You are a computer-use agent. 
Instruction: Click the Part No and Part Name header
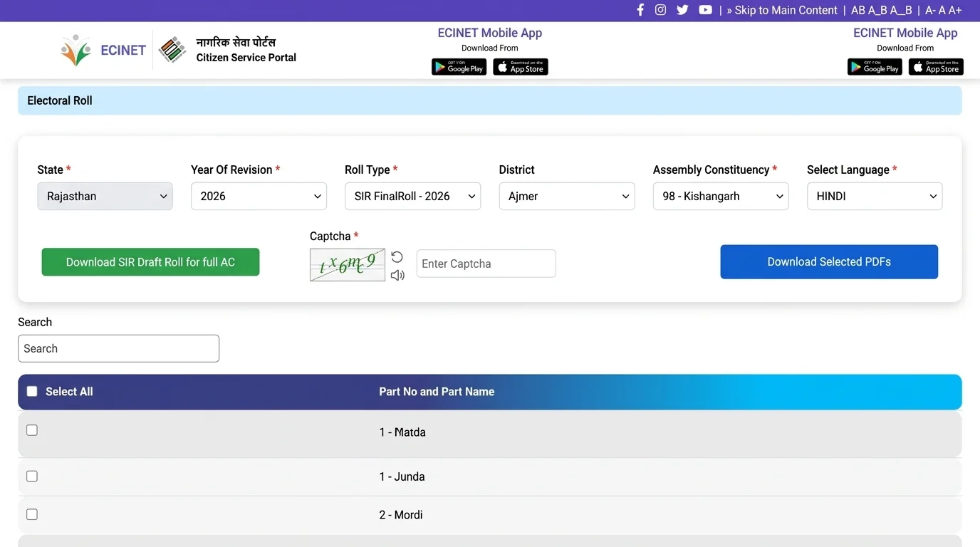[437, 392]
